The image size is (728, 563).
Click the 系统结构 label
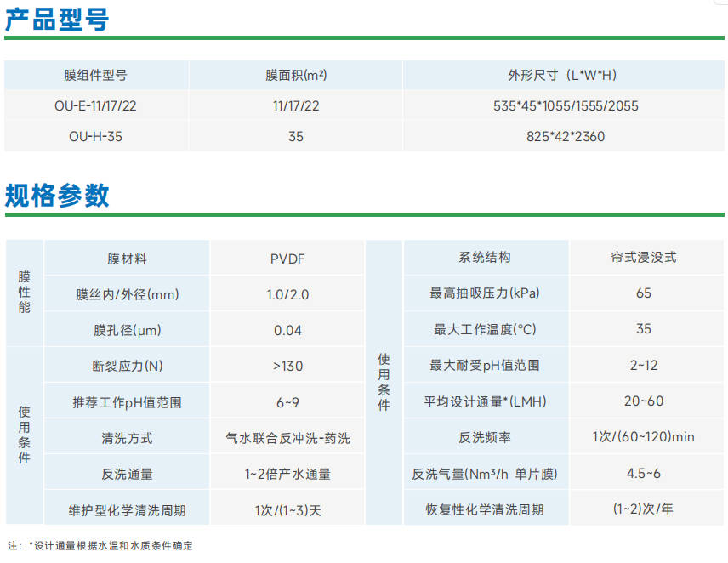click(485, 257)
